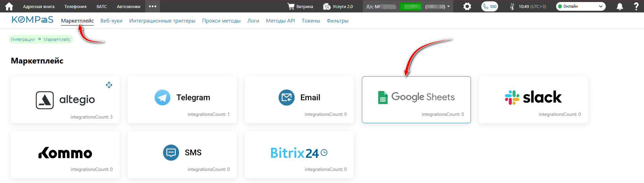The height and width of the screenshot is (183, 644).
Task: Expand the account Л/с № dropdown arrow
Action: (448, 6)
